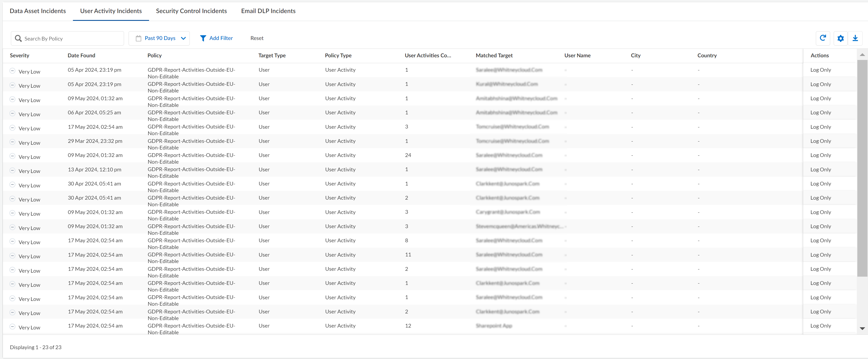Expand the Past 90 Days dropdown
This screenshot has width=868, height=359.
183,38
